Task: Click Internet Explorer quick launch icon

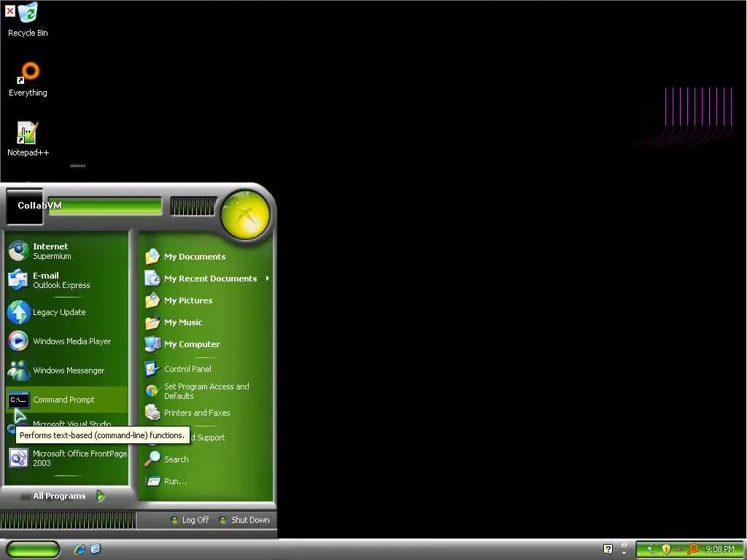Action: pyautogui.click(x=80, y=549)
